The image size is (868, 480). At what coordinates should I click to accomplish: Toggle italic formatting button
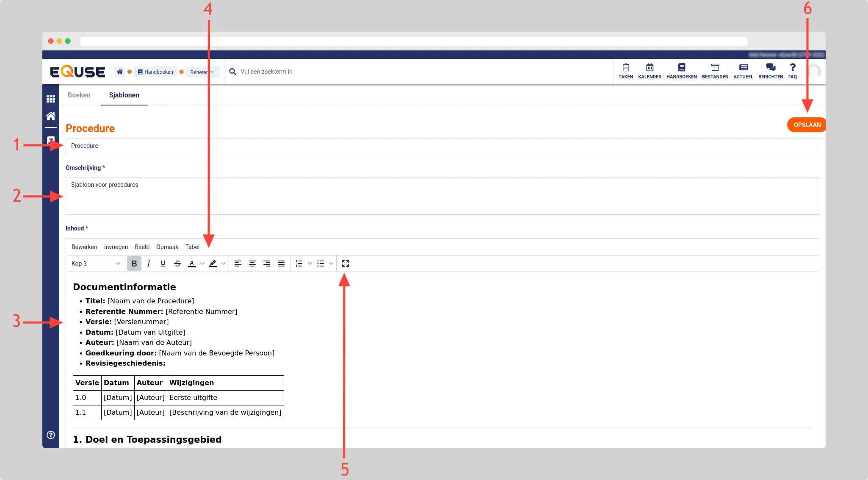tap(149, 264)
